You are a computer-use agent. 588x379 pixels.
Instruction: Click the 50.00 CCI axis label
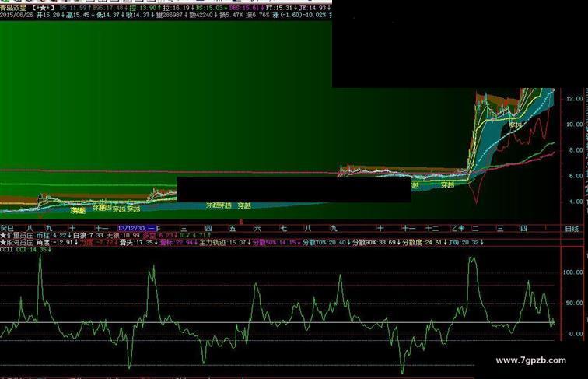[575, 304]
